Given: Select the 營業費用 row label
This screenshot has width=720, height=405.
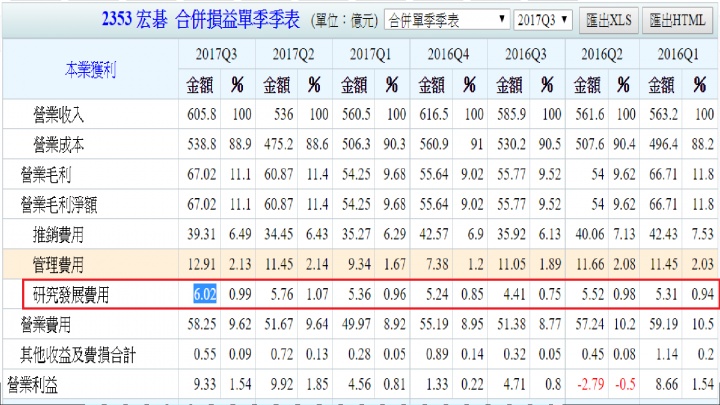Looking at the screenshot, I should pyautogui.click(x=45, y=325).
